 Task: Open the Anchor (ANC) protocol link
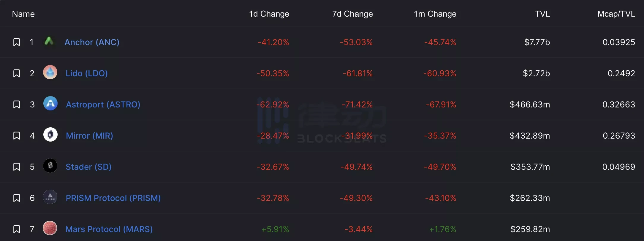click(92, 42)
